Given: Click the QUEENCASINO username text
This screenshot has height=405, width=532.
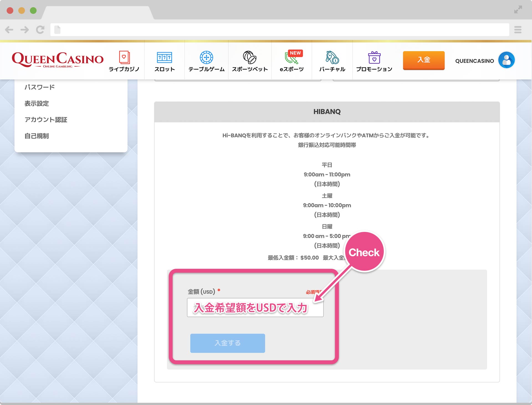Looking at the screenshot, I should pos(474,61).
